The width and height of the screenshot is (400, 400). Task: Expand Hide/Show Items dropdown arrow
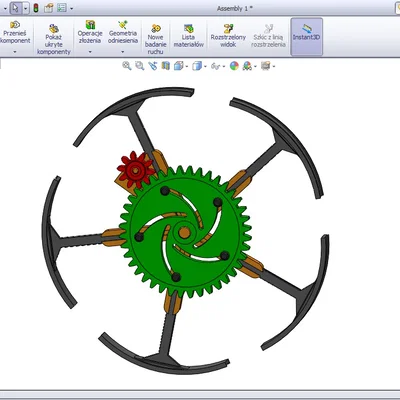tap(224, 67)
